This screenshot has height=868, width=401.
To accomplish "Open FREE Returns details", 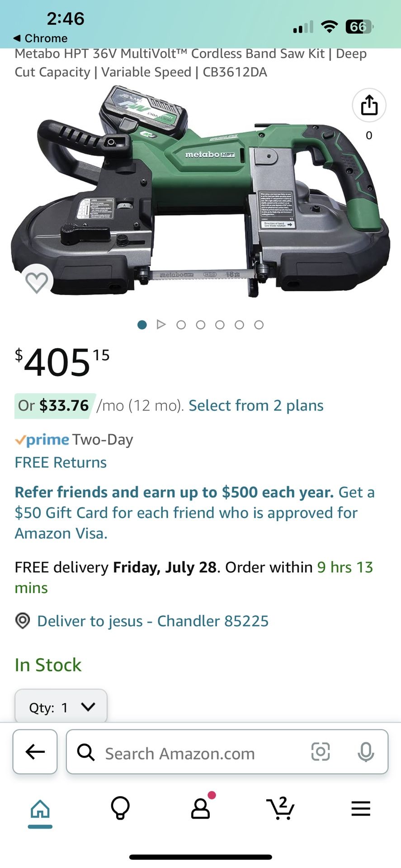I will [61, 462].
